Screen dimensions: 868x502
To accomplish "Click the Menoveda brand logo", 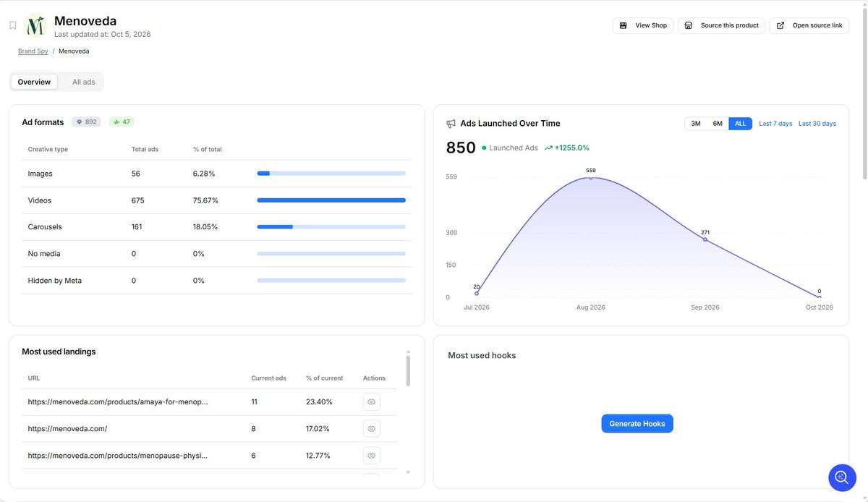I will 35,26.
